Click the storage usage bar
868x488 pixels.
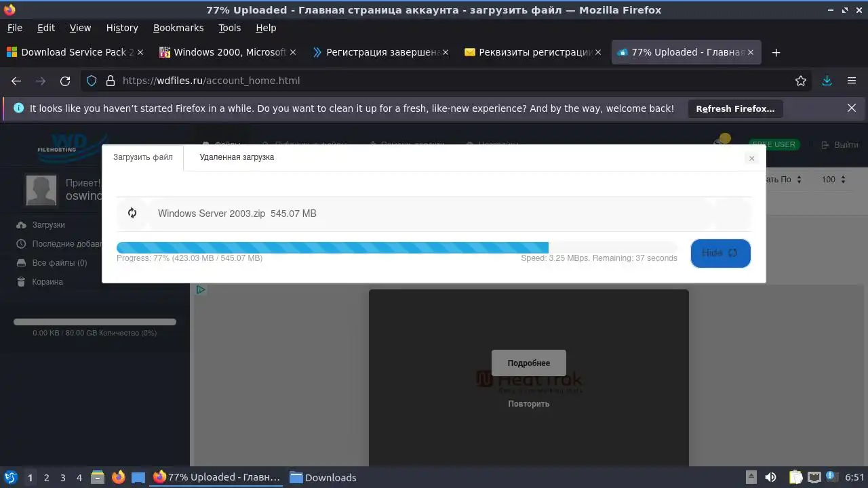coord(95,322)
